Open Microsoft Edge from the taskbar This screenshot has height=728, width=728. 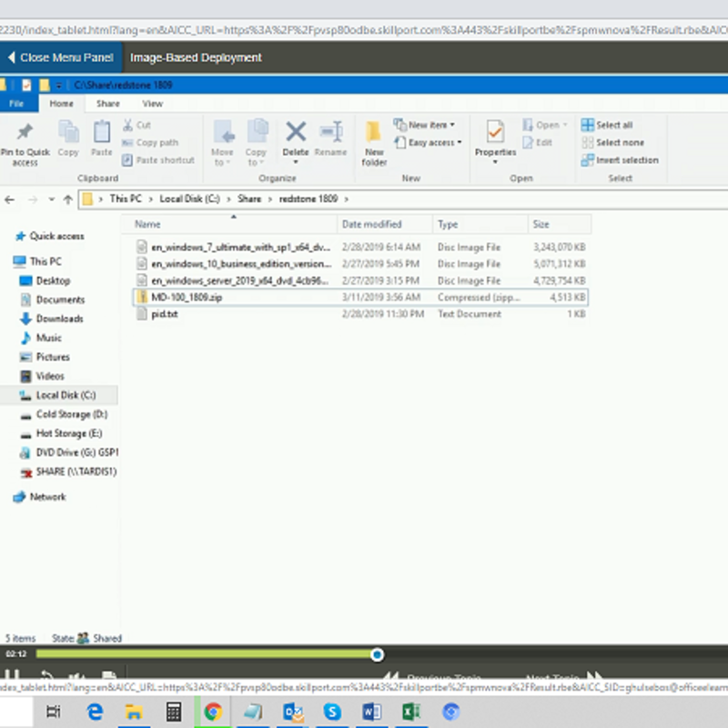click(x=95, y=712)
